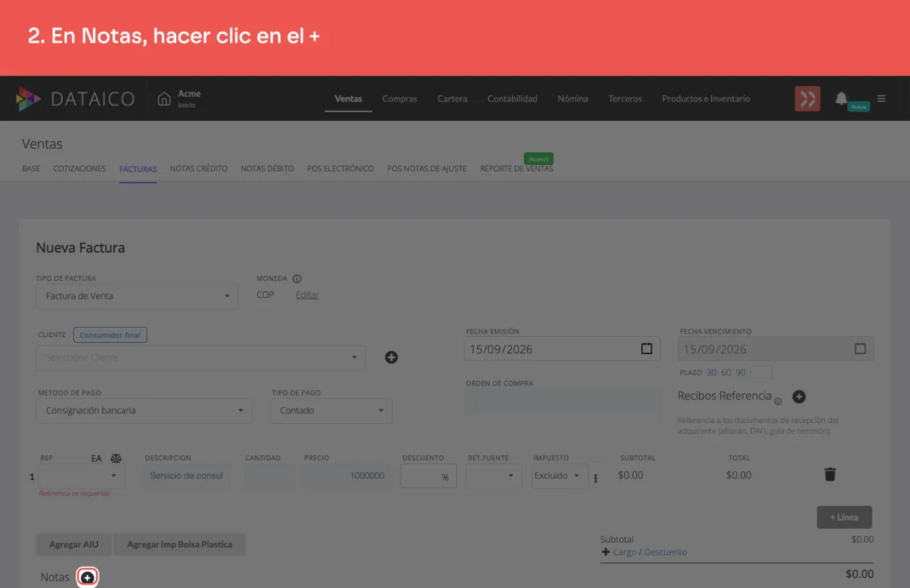
Task: Click the Descuento link under Subtotal
Action: pos(665,552)
